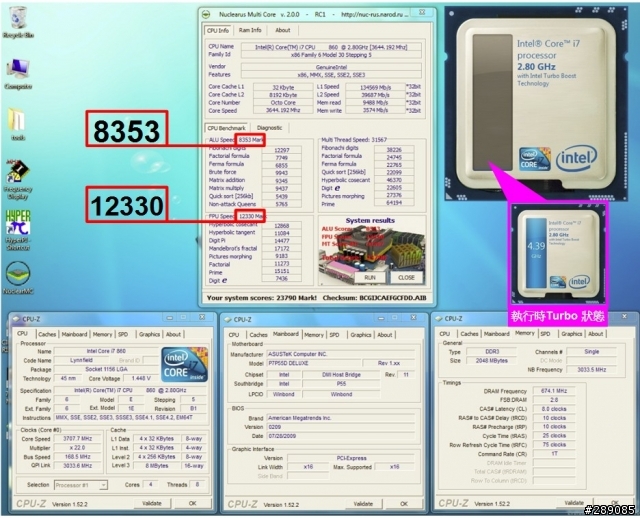Open Graphics tab in left CPU-Z window
The width and height of the screenshot is (640, 518).
coord(149,334)
